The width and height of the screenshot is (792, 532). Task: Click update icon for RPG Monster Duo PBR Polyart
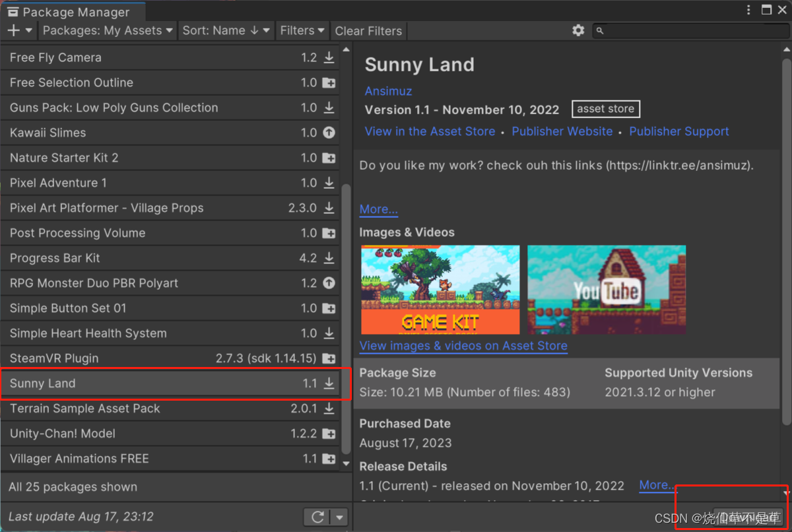click(328, 283)
